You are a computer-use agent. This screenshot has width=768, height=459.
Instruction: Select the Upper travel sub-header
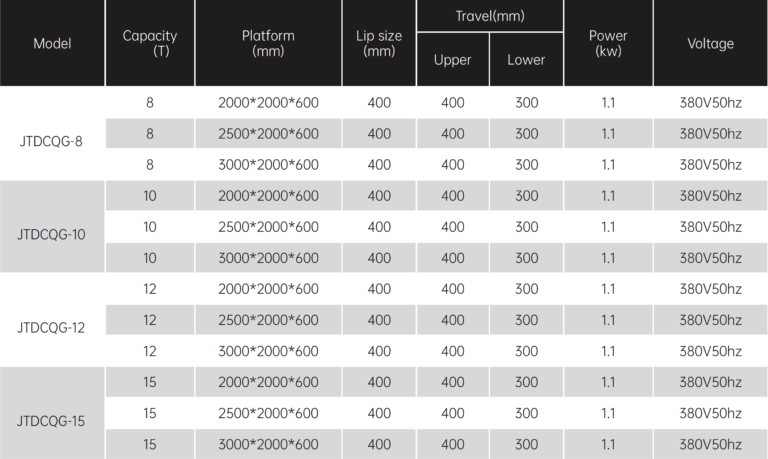[x=452, y=60]
